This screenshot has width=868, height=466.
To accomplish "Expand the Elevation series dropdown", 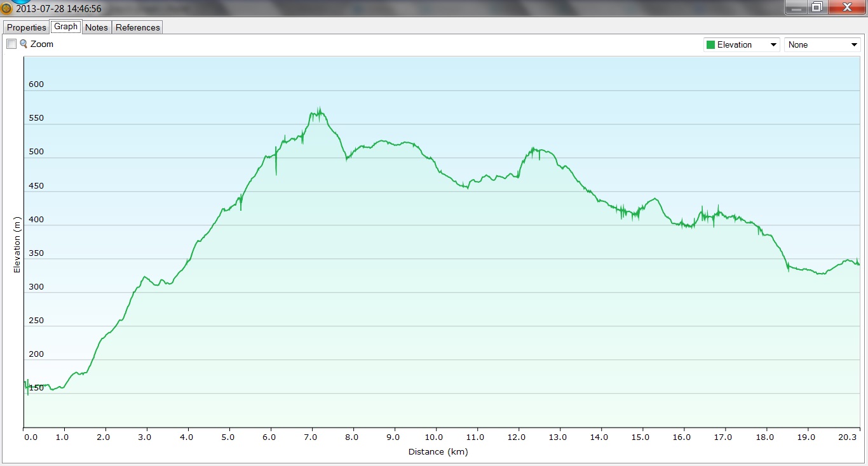I will (x=773, y=45).
